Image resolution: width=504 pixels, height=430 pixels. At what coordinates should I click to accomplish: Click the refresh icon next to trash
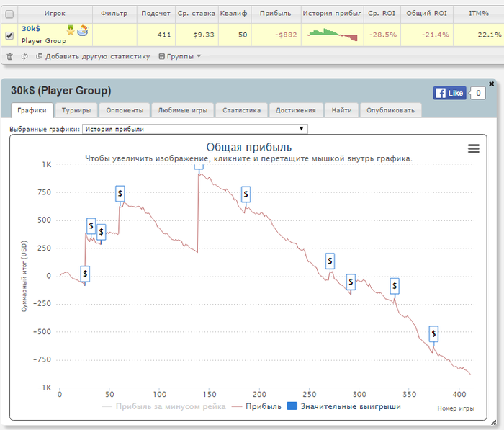coord(24,56)
